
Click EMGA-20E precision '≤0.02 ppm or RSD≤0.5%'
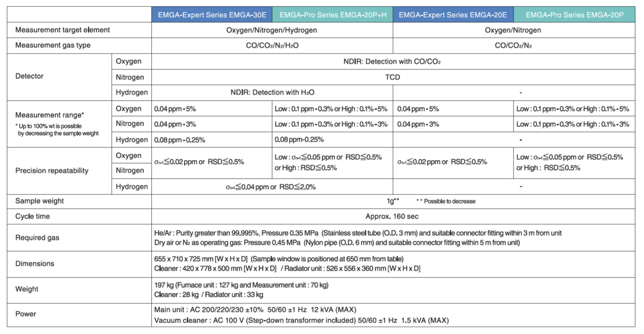[442, 161]
